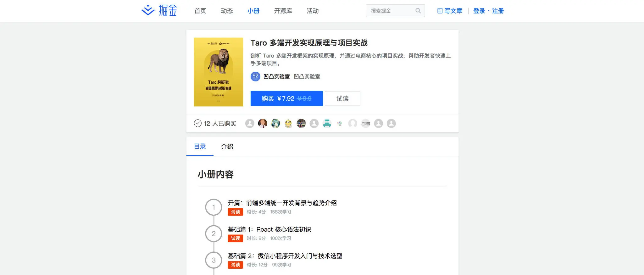Click the 购买 ¥7.92 button
The image size is (644, 275).
click(x=287, y=98)
